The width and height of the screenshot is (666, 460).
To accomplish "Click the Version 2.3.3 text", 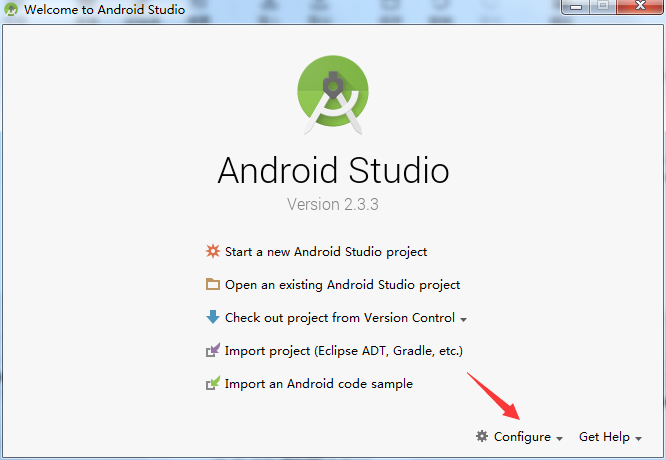I will point(333,204).
